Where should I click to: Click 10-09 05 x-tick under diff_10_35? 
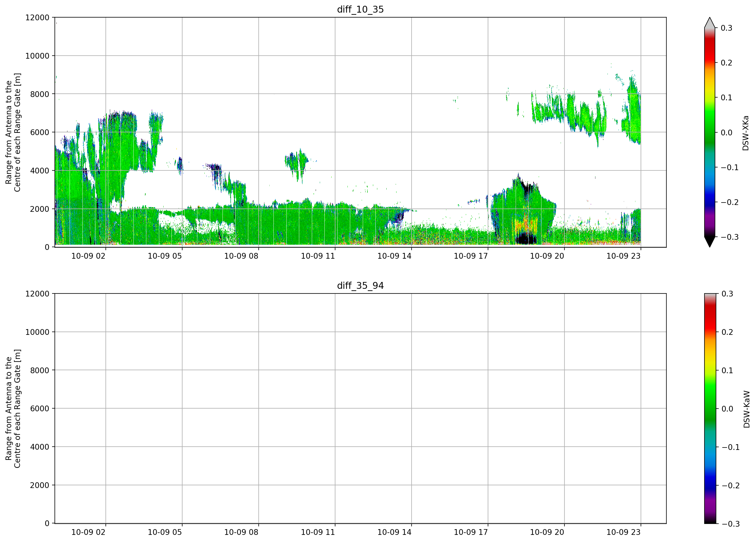(x=165, y=256)
